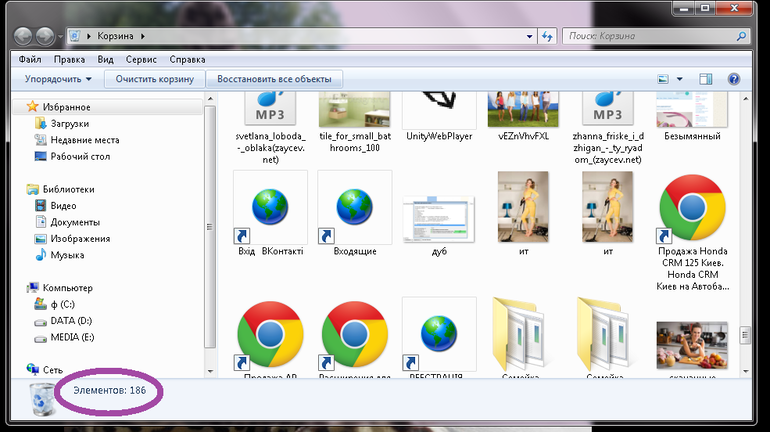Viewport: 770px width, 432px height.
Task: Open the view options dropdown arrow
Action: [x=680, y=79]
